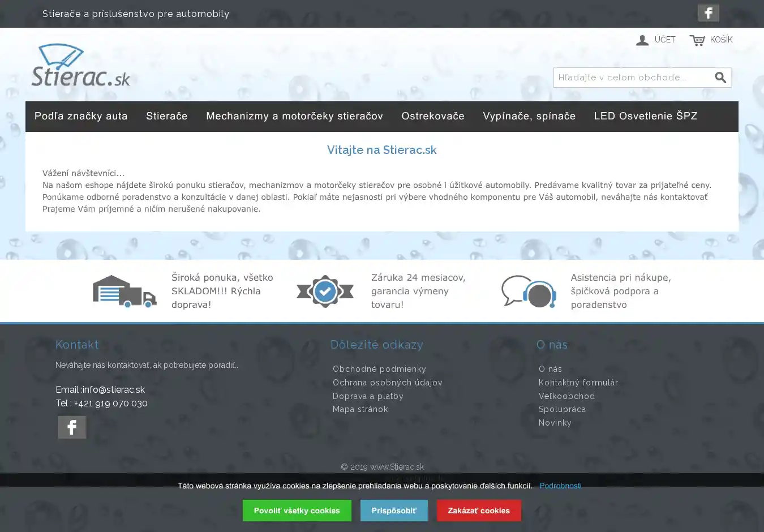The width and height of the screenshot is (764, 532).
Task: Focus the store search input field
Action: 632,78
